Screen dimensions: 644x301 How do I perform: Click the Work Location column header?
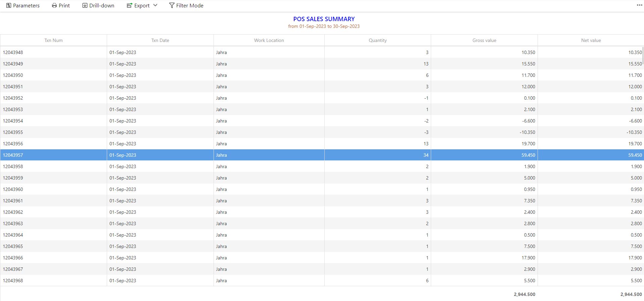(269, 40)
